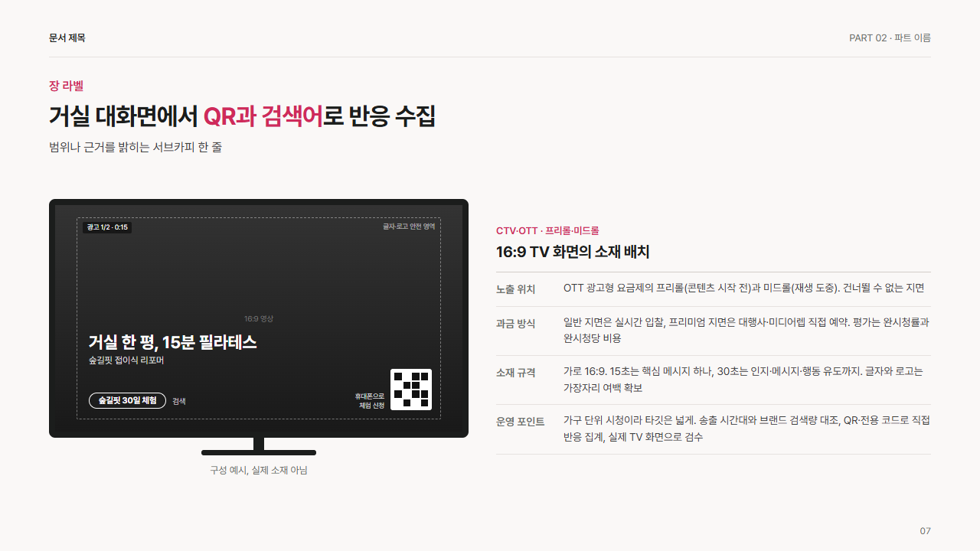
Task: Click the '소재 규격' row label
Action: (516, 373)
